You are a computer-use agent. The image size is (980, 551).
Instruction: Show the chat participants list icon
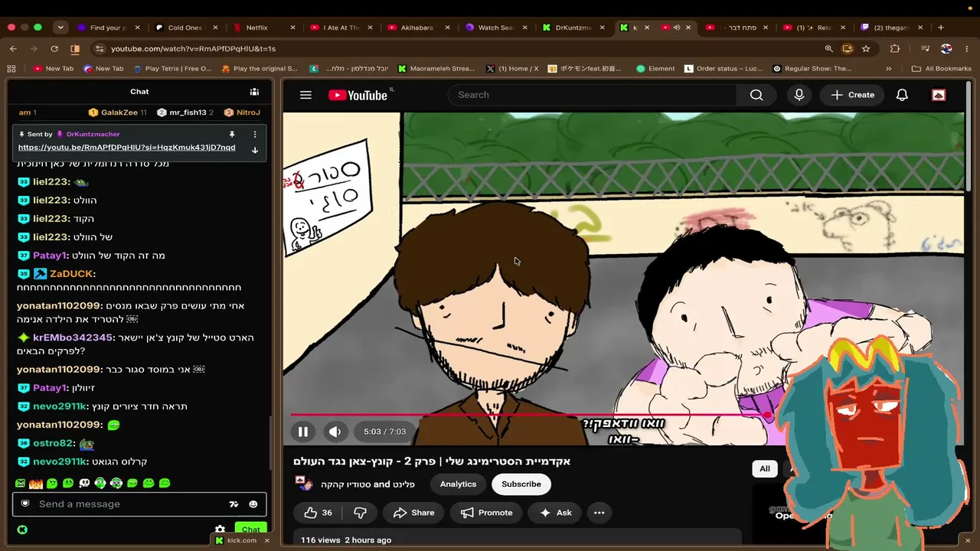point(254,92)
